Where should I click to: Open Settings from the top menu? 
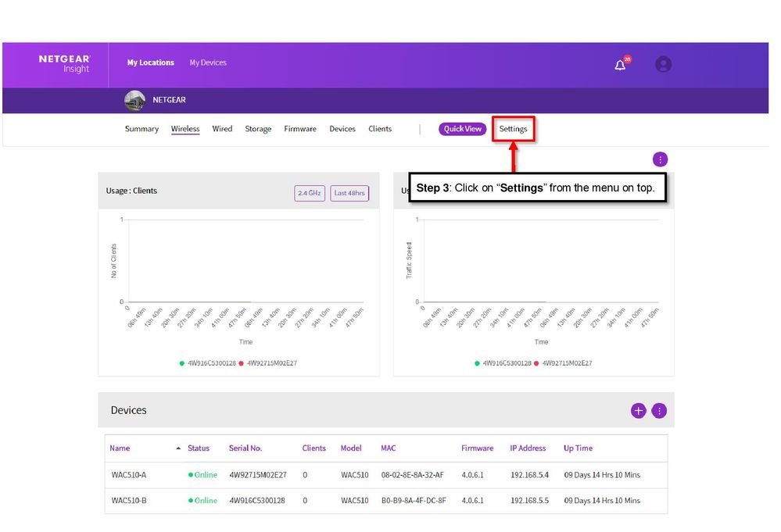click(x=513, y=129)
